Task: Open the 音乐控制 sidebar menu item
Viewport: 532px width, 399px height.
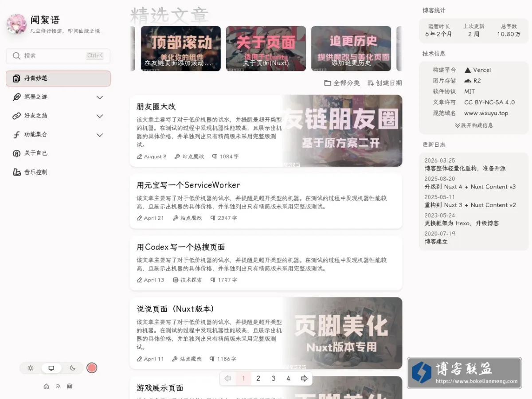Action: coord(58,172)
